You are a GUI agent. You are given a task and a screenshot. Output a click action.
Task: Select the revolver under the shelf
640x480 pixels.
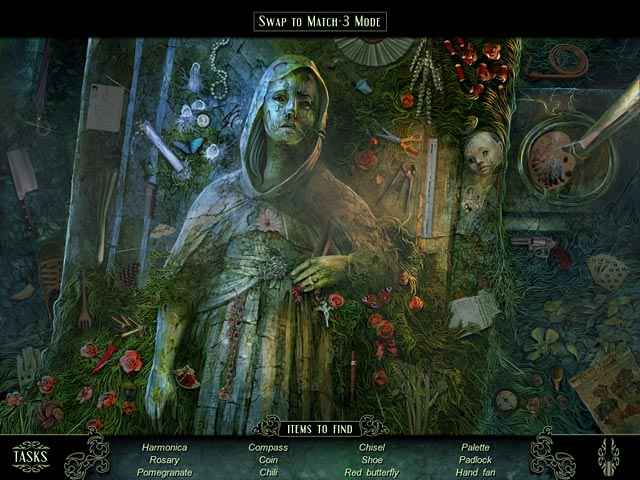541,249
